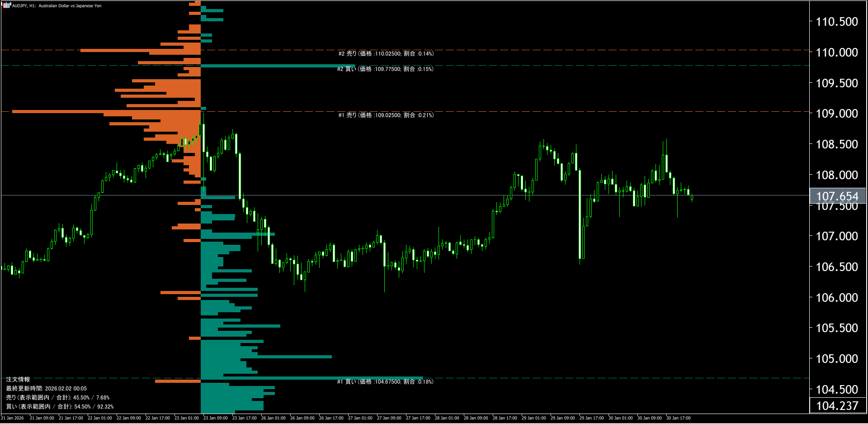This screenshot has width=868, height=424.
Task: Click the 22 Jan 01:00 time label
Action: [100, 418]
